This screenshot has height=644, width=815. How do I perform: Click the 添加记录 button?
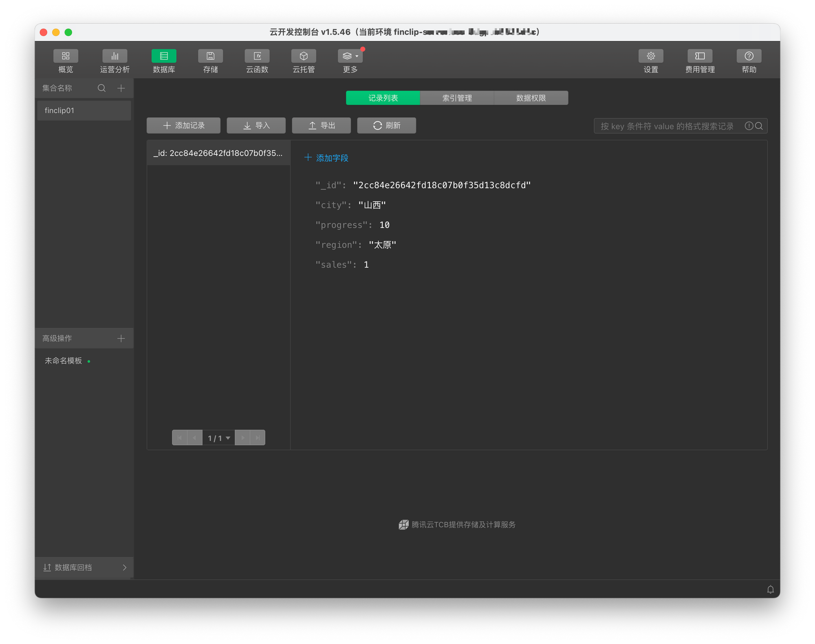[183, 125]
